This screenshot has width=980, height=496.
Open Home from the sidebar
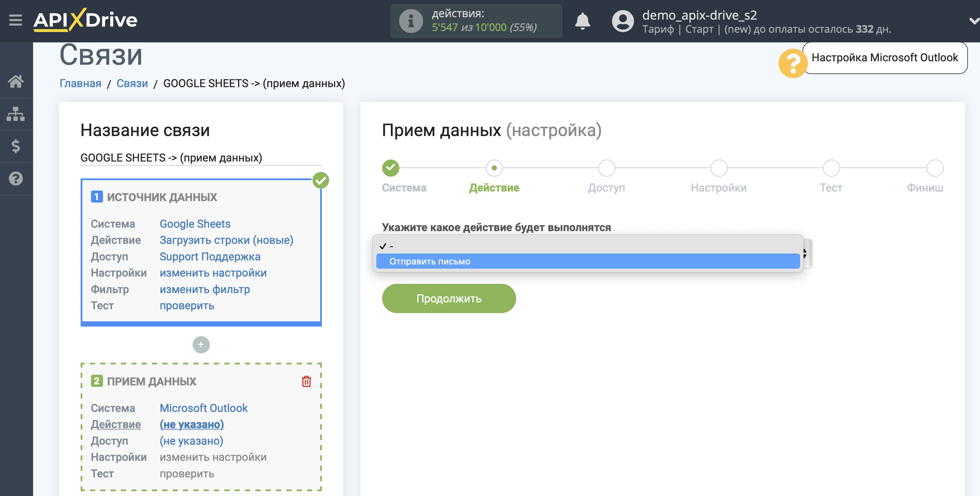point(16,81)
